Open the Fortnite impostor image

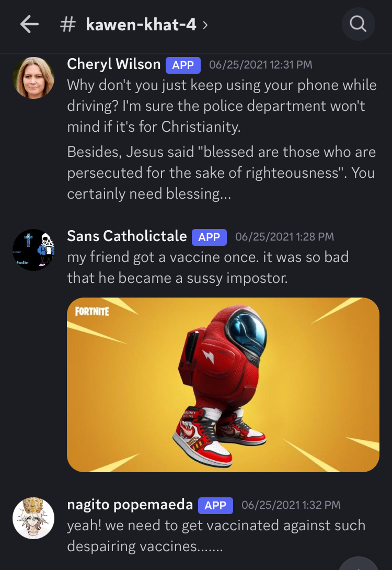click(x=223, y=384)
